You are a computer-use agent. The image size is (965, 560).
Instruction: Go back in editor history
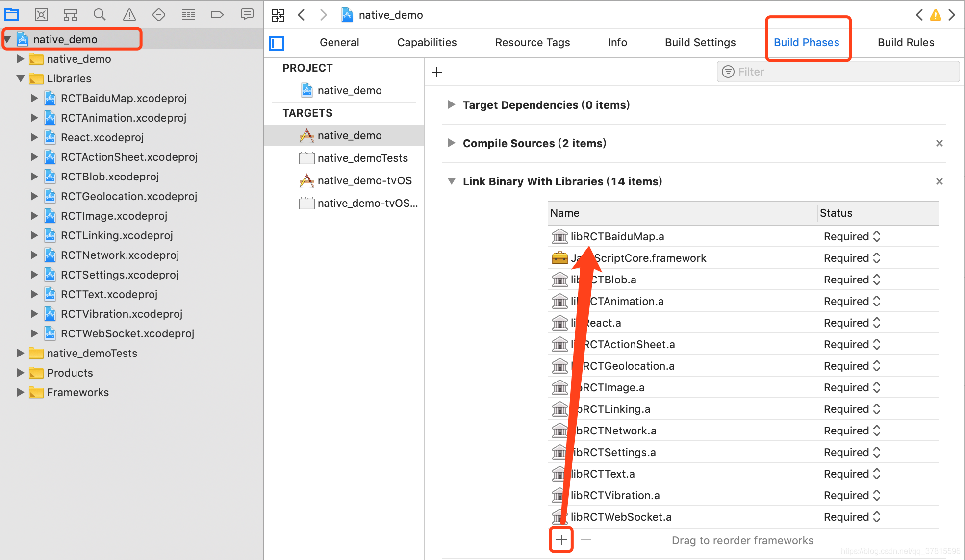click(x=302, y=15)
